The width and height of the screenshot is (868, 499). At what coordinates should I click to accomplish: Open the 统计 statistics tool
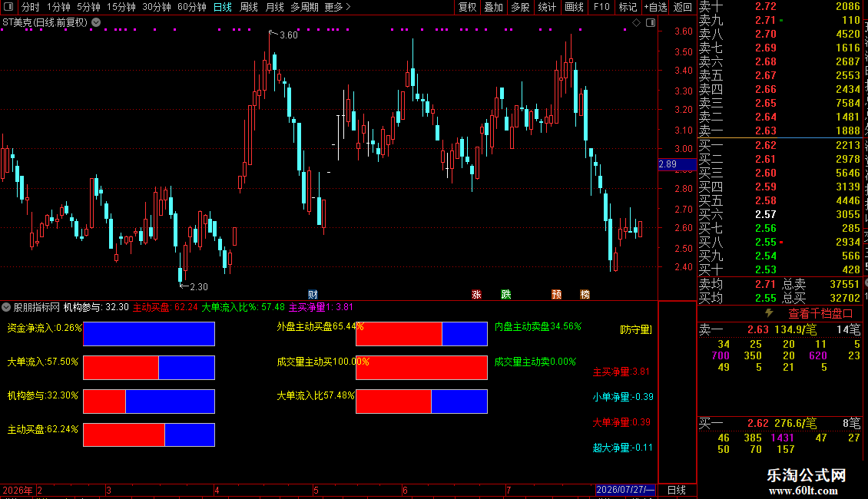point(547,7)
